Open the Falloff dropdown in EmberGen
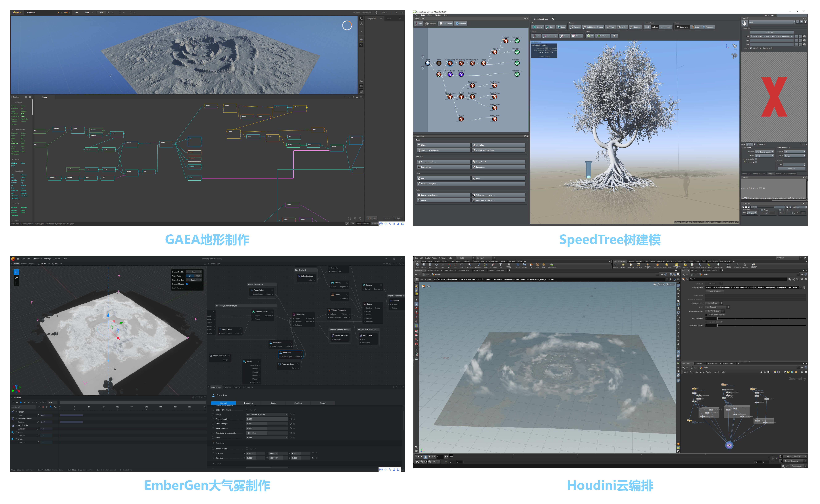This screenshot has width=820, height=504. click(267, 438)
